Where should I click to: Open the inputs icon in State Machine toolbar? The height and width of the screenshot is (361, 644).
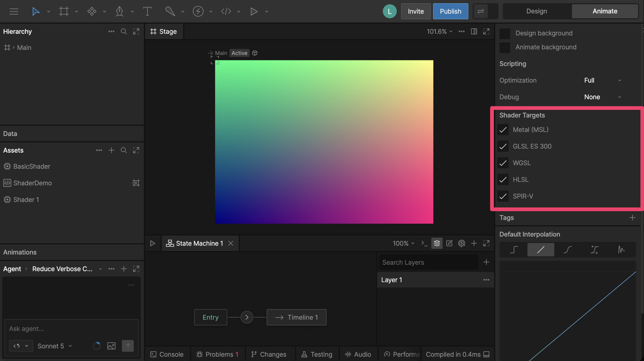462,243
